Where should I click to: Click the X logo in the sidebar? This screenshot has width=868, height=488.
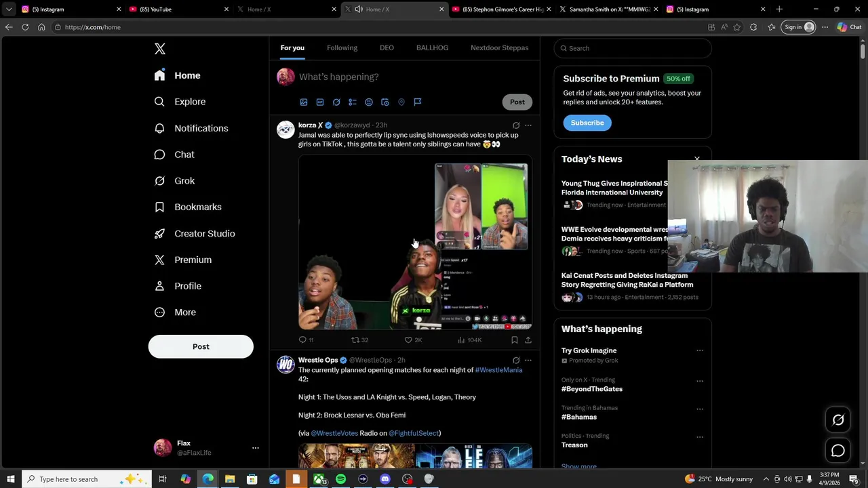tap(159, 49)
